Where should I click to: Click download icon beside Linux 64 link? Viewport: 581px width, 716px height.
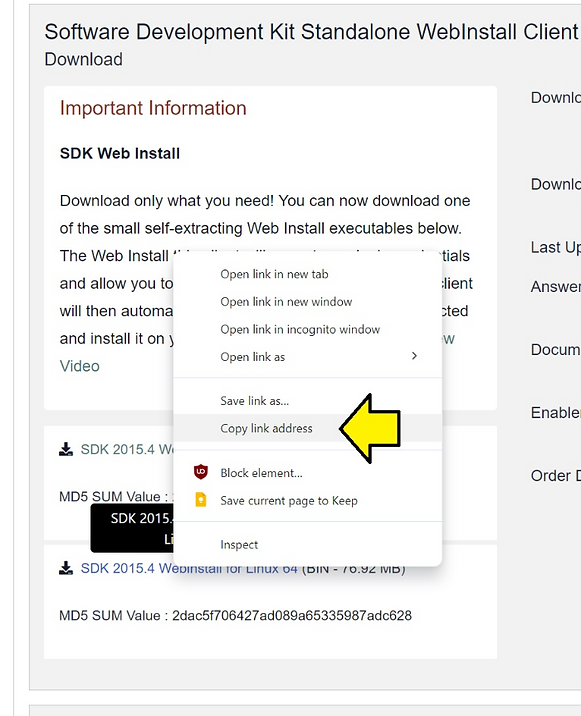(x=66, y=568)
